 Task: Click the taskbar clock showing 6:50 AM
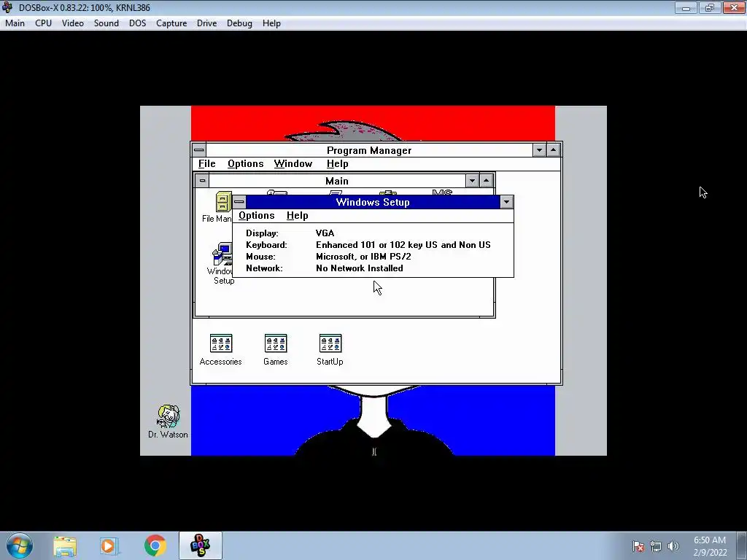[x=710, y=540]
